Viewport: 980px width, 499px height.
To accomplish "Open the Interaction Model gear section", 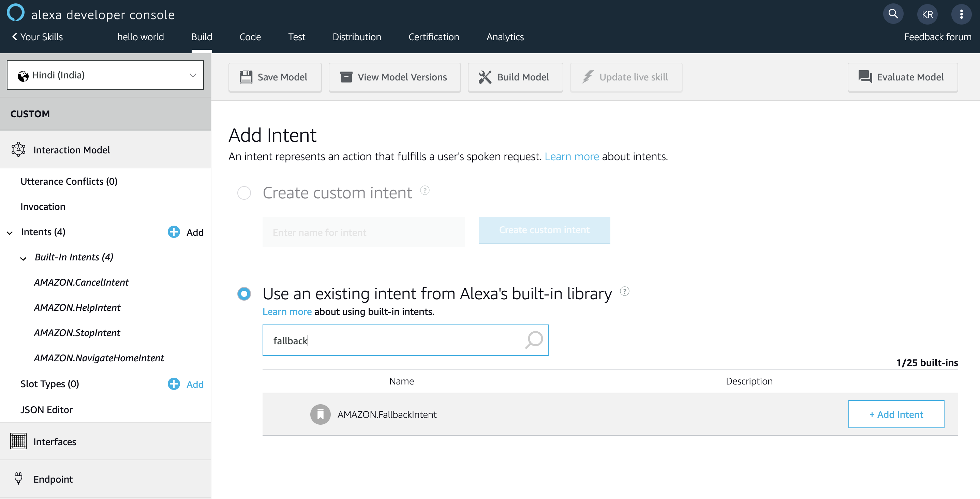I will pos(18,150).
